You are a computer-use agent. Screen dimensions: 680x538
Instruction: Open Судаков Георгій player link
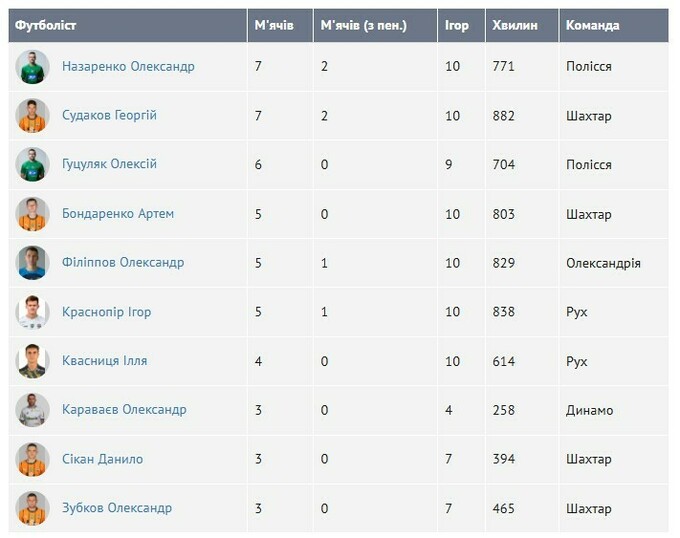click(x=109, y=115)
